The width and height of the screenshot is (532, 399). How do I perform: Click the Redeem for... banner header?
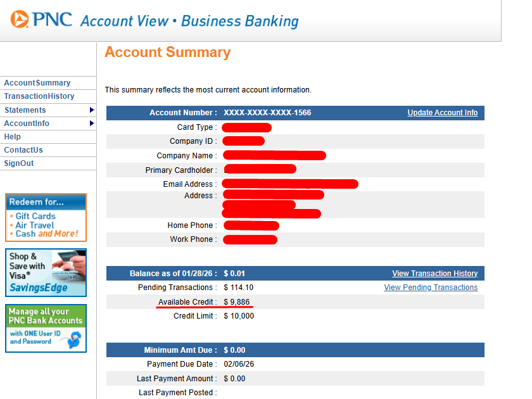coord(37,203)
